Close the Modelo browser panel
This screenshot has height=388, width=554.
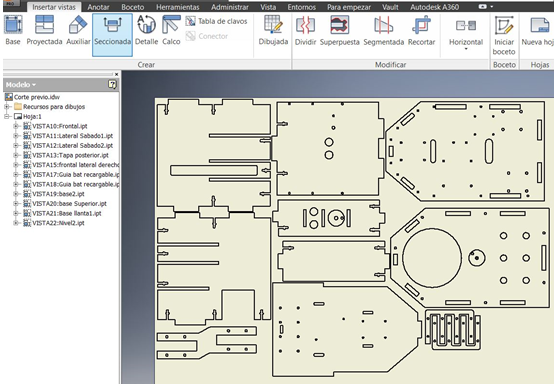pyautogui.click(x=116, y=74)
